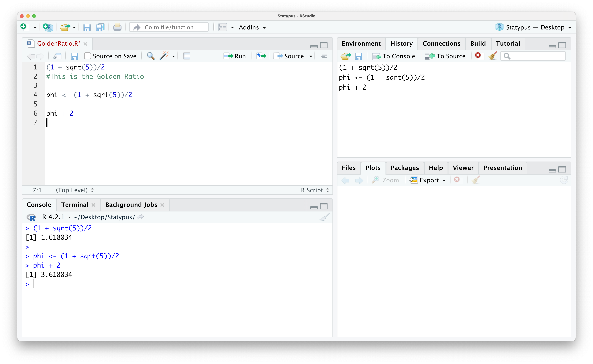The height and width of the screenshot is (364, 593).
Task: Remove selected history entries red X icon
Action: [478, 56]
